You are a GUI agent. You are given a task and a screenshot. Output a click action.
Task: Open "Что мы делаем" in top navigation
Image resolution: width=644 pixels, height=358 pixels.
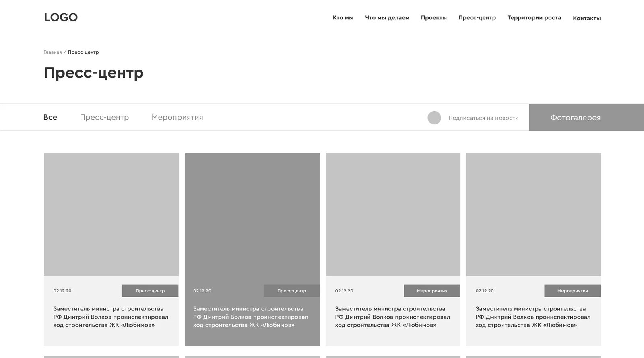tap(387, 18)
